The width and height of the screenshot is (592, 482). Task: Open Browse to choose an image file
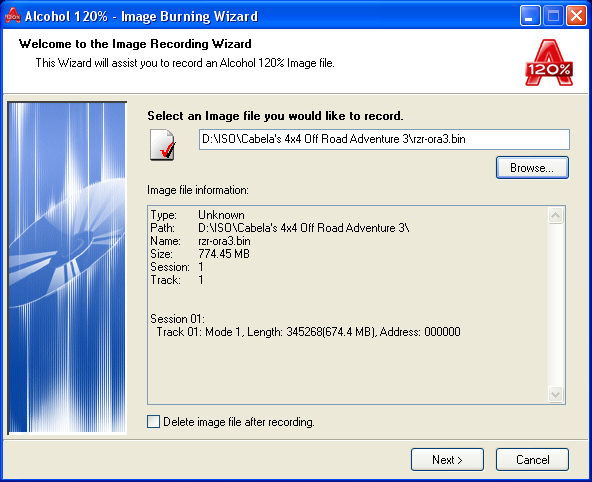pyautogui.click(x=532, y=168)
